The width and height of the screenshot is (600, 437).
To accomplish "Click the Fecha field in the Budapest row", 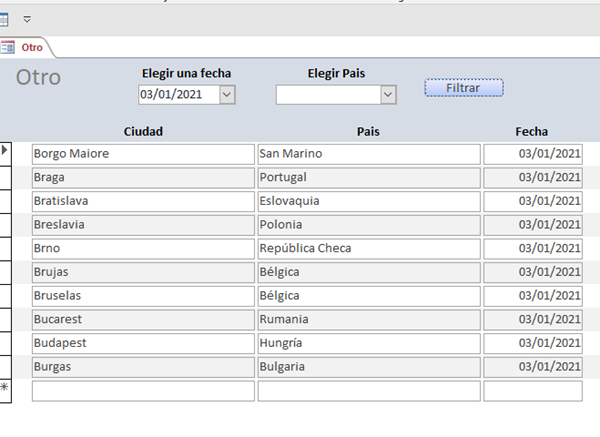I will [533, 343].
